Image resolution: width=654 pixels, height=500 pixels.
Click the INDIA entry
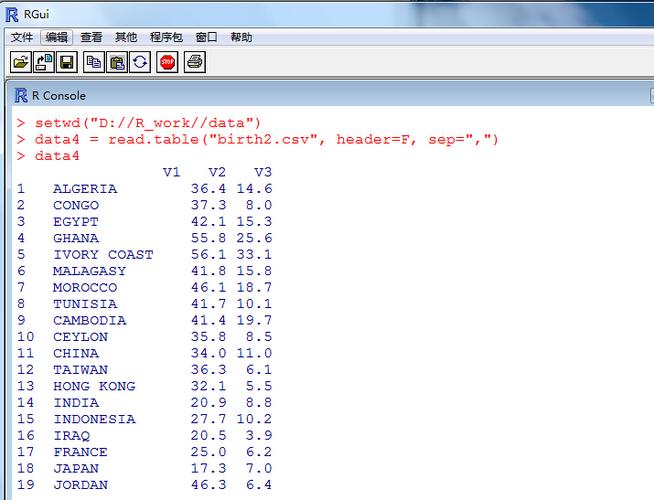[x=76, y=403]
